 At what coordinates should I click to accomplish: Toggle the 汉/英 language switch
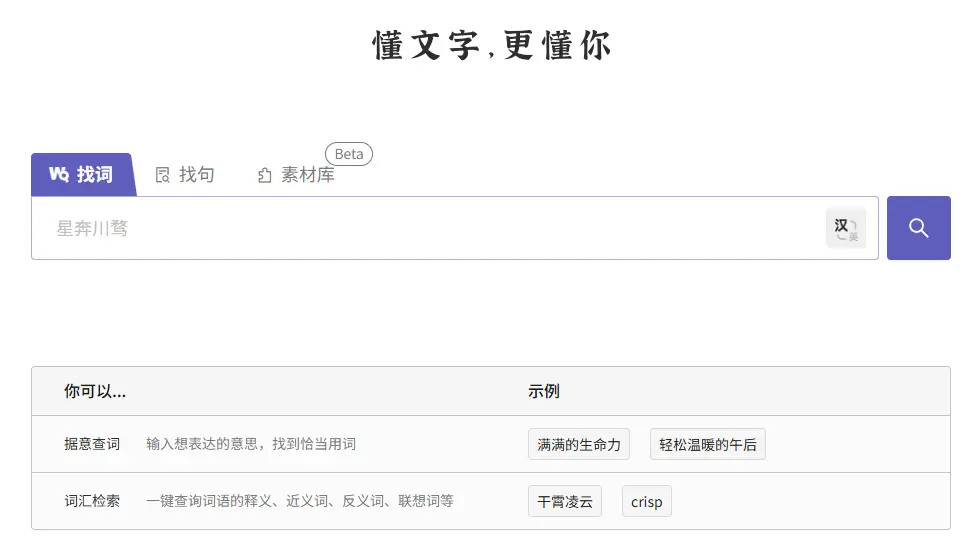tap(846, 228)
